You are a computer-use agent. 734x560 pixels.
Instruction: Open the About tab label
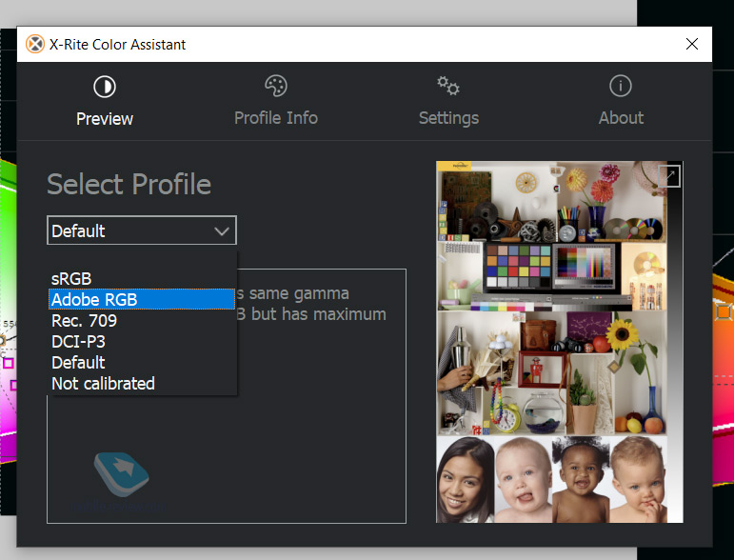(621, 117)
